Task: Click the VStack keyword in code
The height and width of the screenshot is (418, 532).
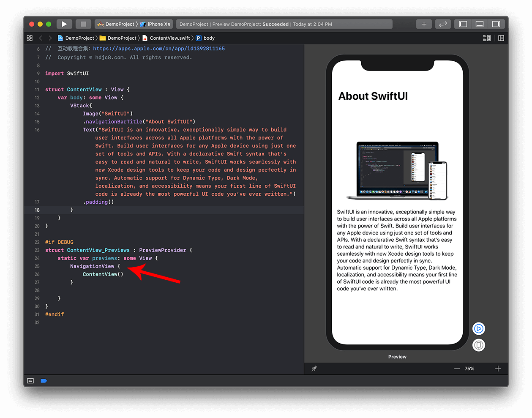Action: pyautogui.click(x=79, y=106)
